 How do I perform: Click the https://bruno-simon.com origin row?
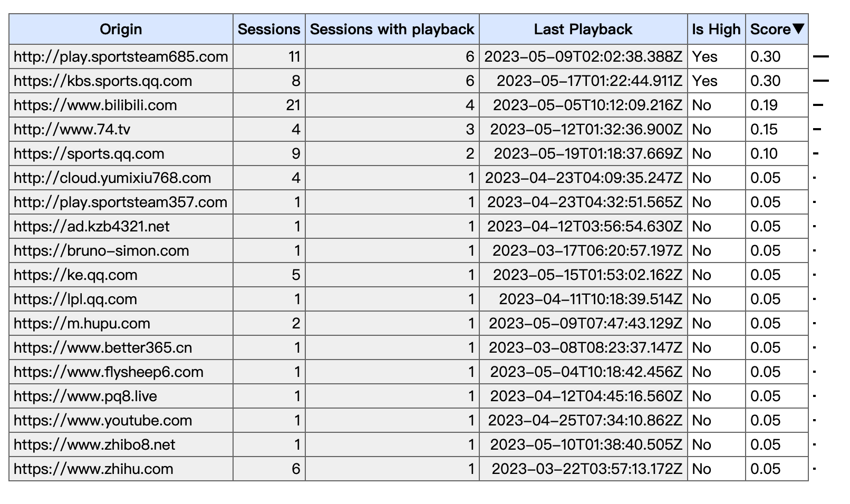pos(101,251)
